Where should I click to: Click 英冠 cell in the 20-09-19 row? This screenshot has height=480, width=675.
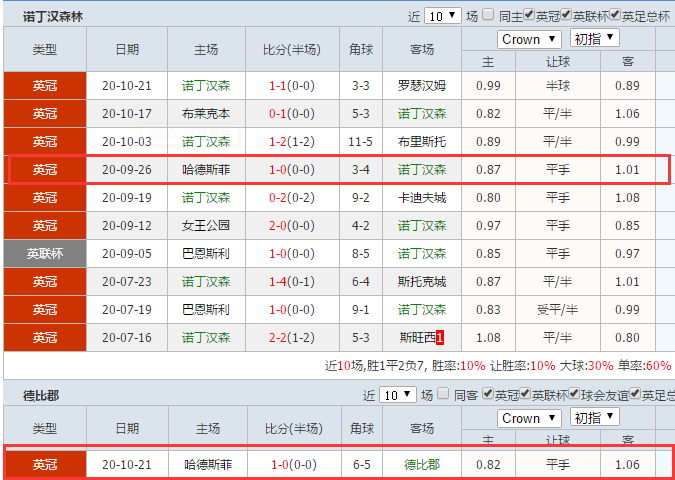pyautogui.click(x=45, y=198)
